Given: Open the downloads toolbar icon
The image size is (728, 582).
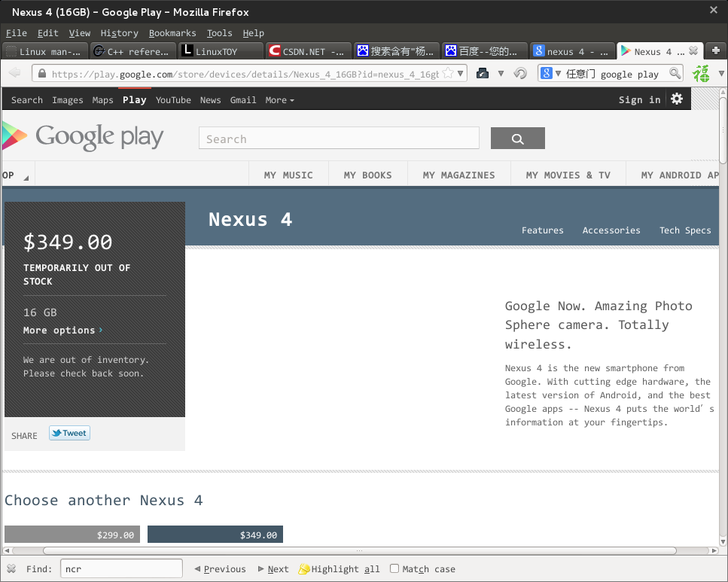Looking at the screenshot, I should 483,73.
